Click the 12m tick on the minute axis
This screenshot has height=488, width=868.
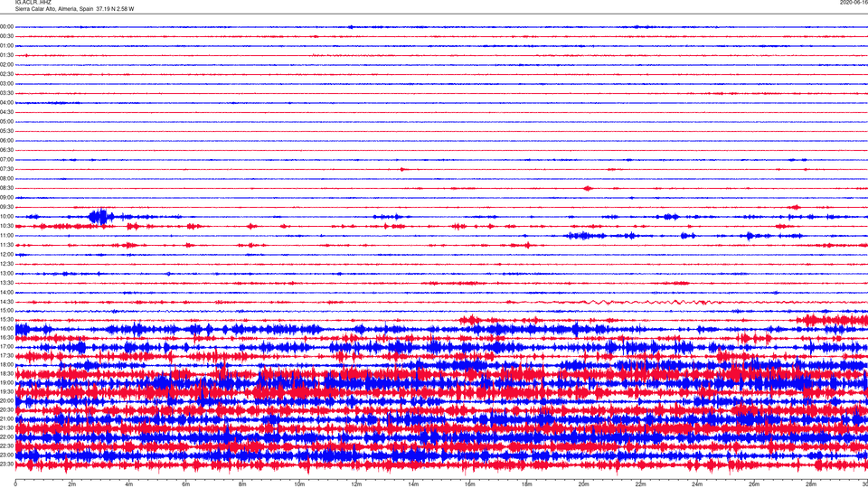pos(356,484)
